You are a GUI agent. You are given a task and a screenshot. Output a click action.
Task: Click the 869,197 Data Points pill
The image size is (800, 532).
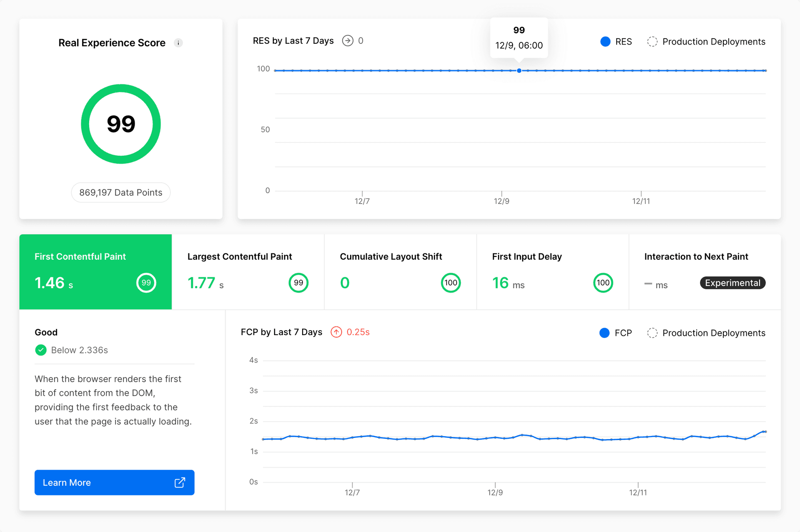coord(121,192)
